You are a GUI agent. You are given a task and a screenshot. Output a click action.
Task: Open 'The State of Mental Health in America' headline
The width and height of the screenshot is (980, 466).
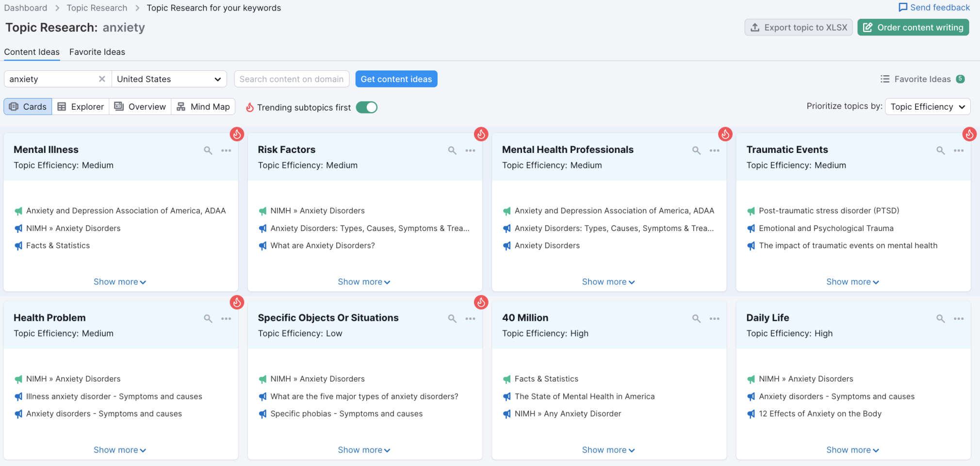tap(585, 397)
